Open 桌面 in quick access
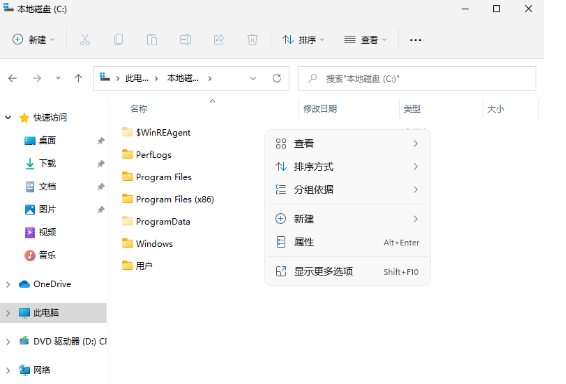This screenshot has width=566, height=384. pyautogui.click(x=47, y=140)
